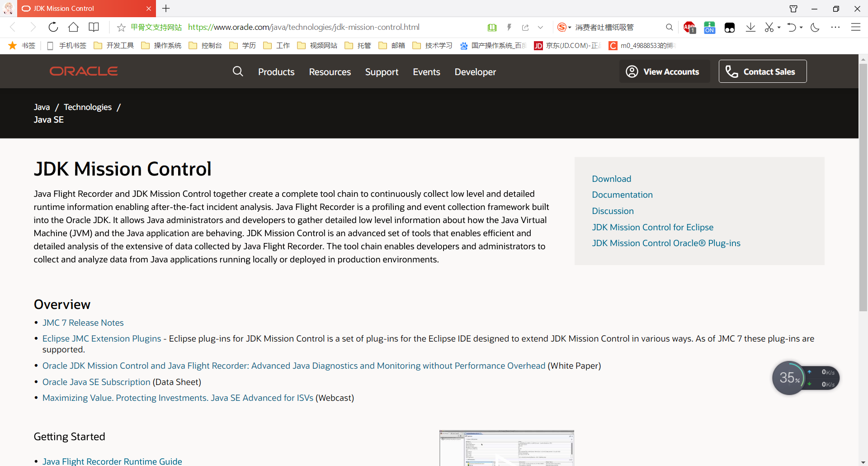Switch to dark mode using the moon icon
The width and height of the screenshot is (868, 466).
click(815, 28)
